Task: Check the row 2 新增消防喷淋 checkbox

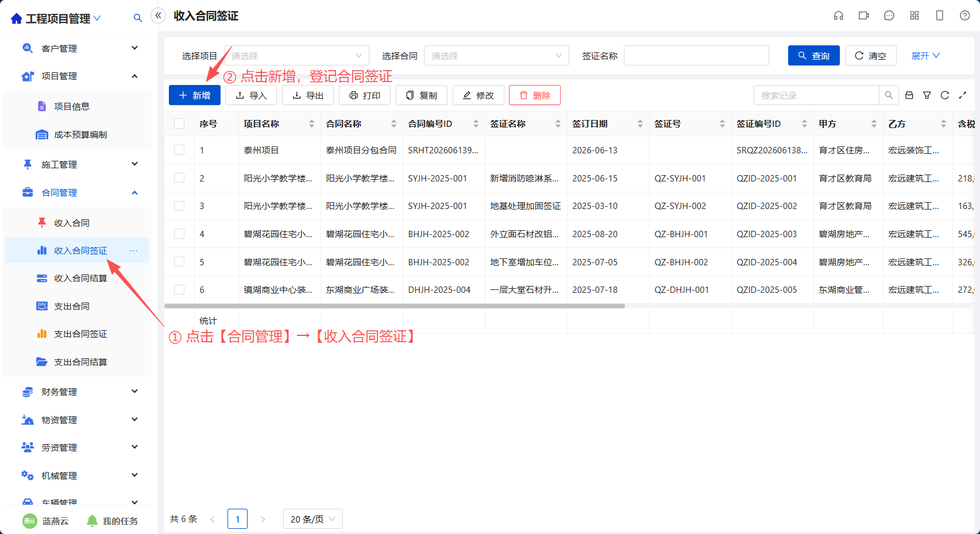Action: click(x=179, y=178)
